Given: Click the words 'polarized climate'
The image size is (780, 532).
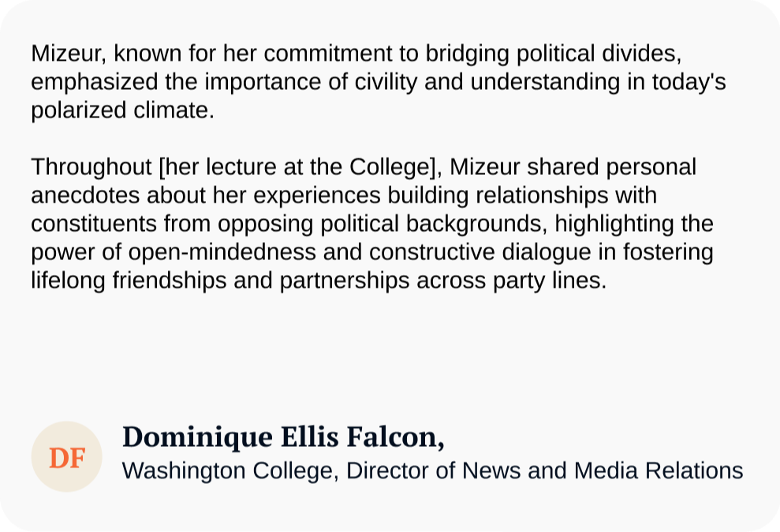Looking at the screenshot, I should 122,110.
